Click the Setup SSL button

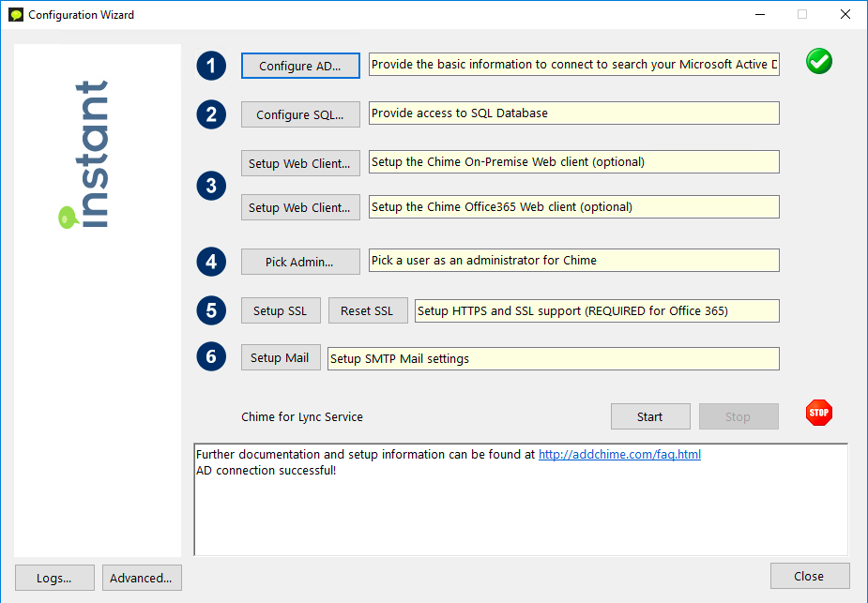281,311
